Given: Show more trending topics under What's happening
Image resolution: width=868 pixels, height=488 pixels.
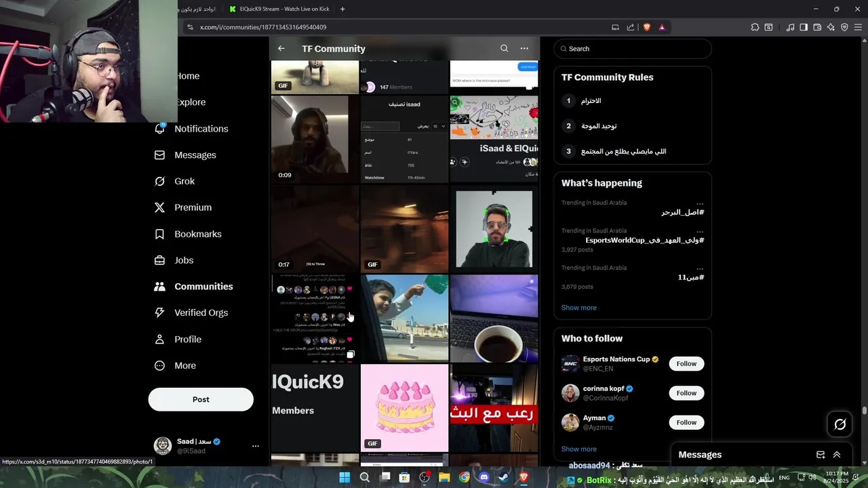Looking at the screenshot, I should point(578,308).
